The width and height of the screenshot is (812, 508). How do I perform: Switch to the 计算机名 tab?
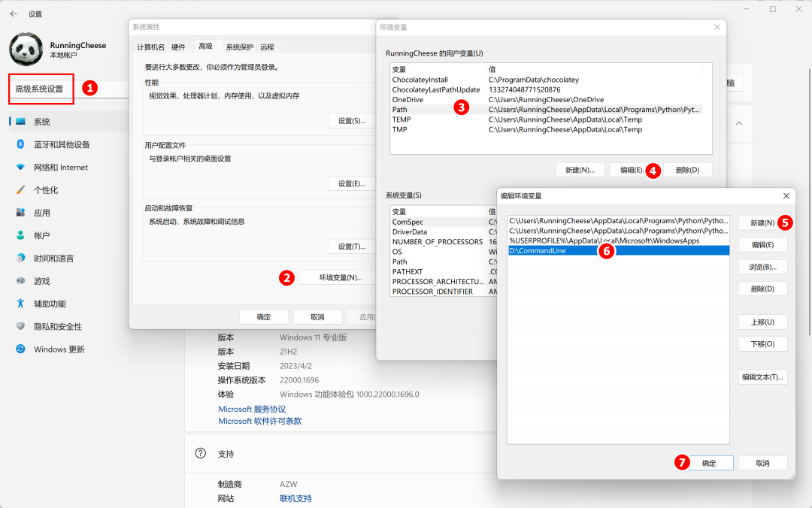click(x=150, y=47)
